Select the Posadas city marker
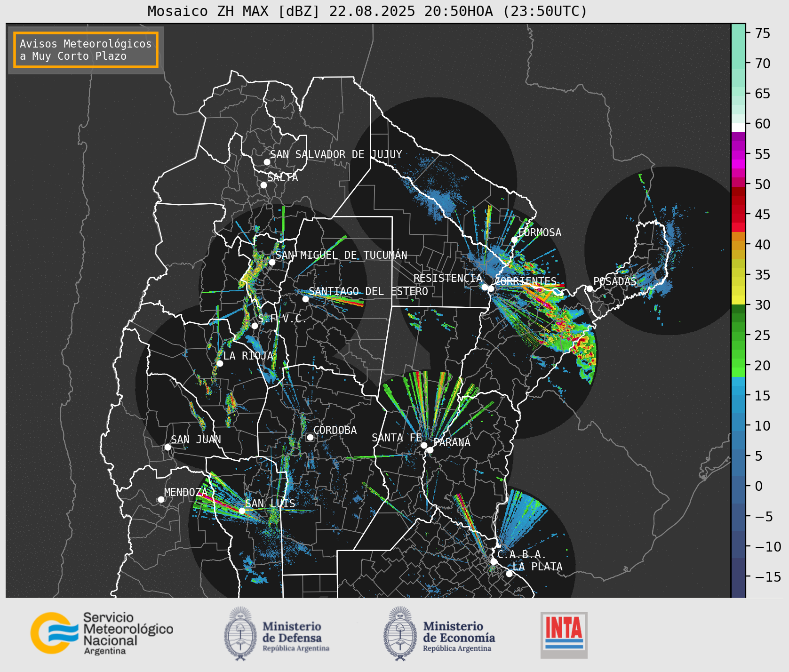Screen dimensions: 789x672 coord(590,288)
